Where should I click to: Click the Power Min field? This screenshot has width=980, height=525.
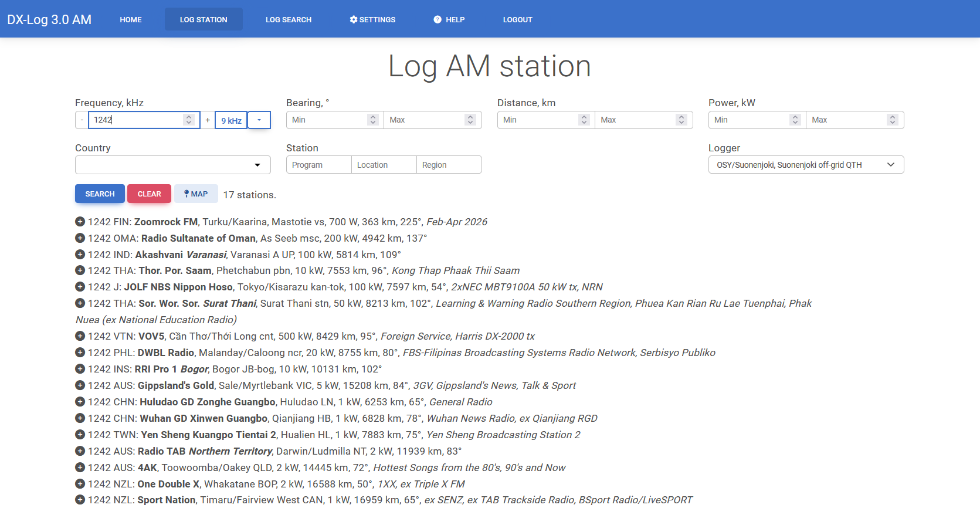(x=757, y=120)
